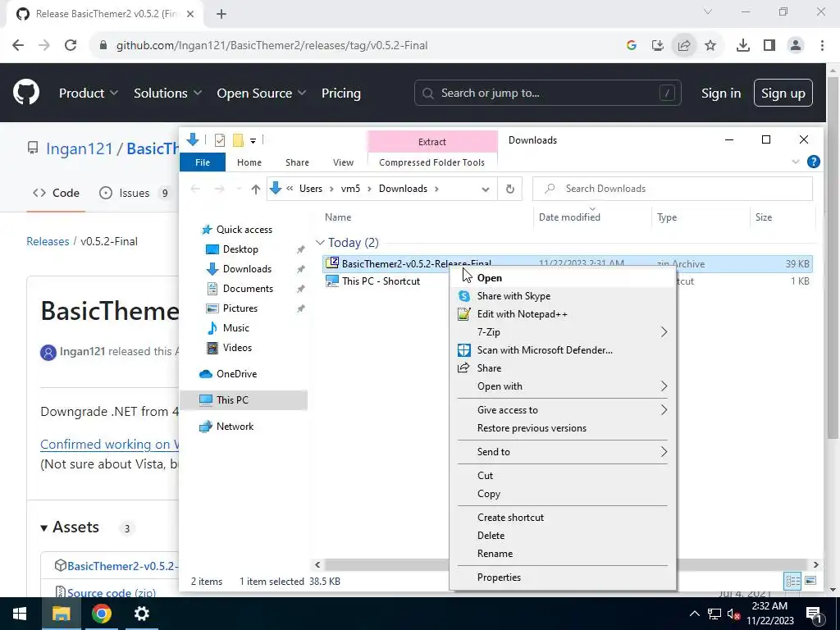Select the This PC - Shortcut file

381,281
